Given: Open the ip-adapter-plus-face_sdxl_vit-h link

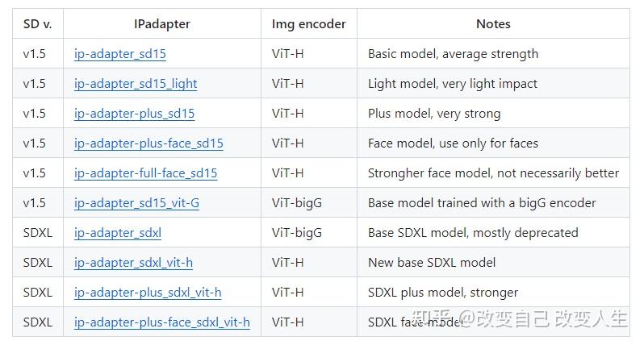Looking at the screenshot, I should [162, 322].
